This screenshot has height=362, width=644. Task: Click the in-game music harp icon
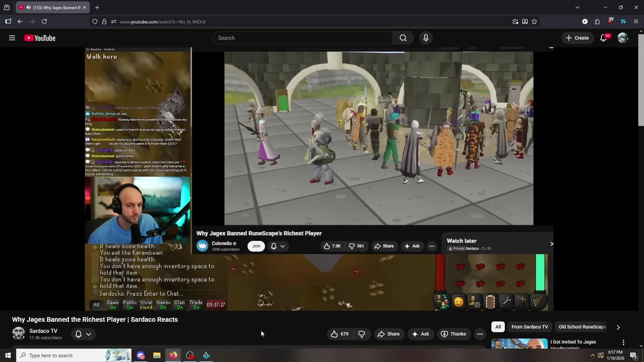[x=537, y=302]
